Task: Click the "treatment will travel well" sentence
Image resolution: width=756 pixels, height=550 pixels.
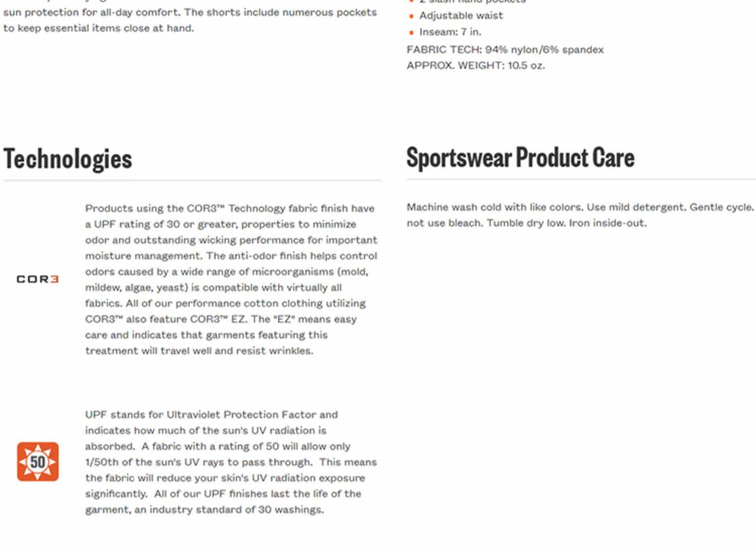Action: pyautogui.click(x=199, y=351)
